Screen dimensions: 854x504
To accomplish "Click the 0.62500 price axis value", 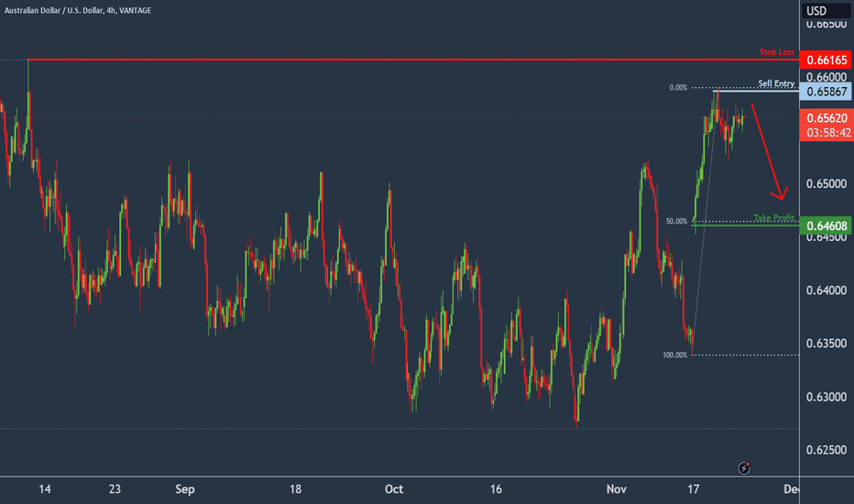I will [827, 450].
